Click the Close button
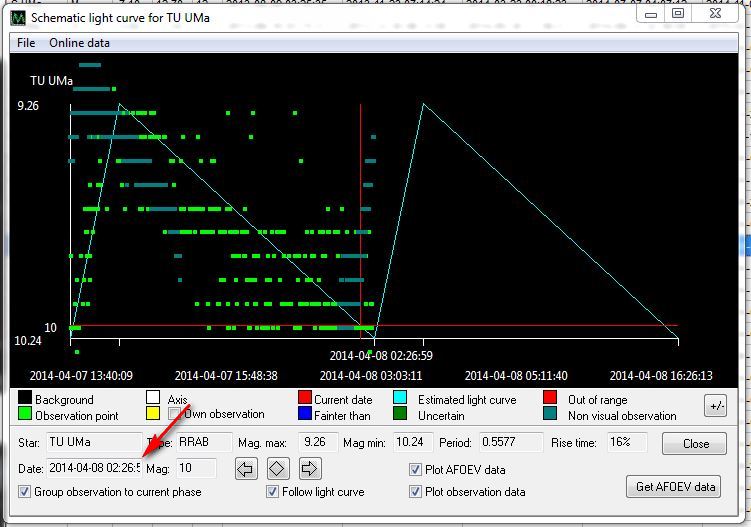 click(694, 444)
